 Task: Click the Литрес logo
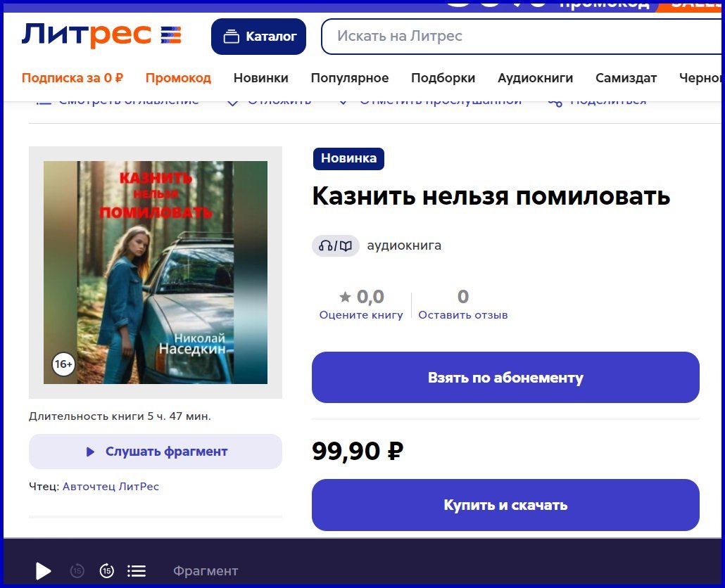101,36
